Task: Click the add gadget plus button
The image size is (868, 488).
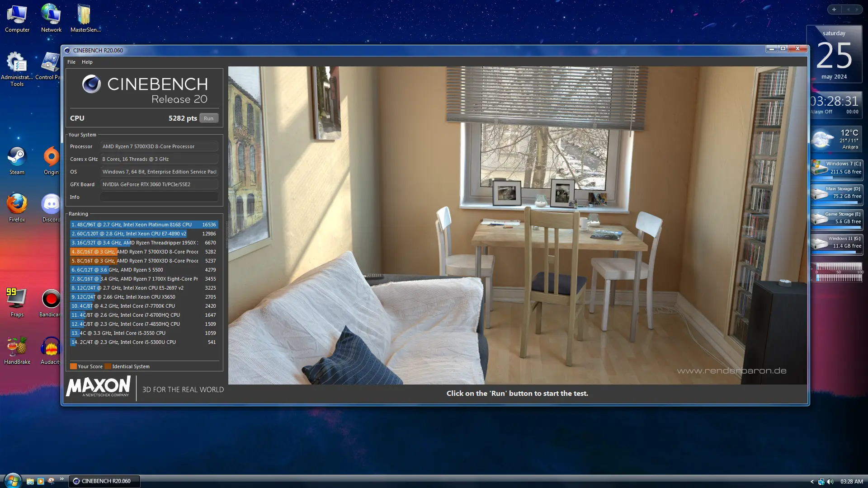Action: pyautogui.click(x=834, y=9)
